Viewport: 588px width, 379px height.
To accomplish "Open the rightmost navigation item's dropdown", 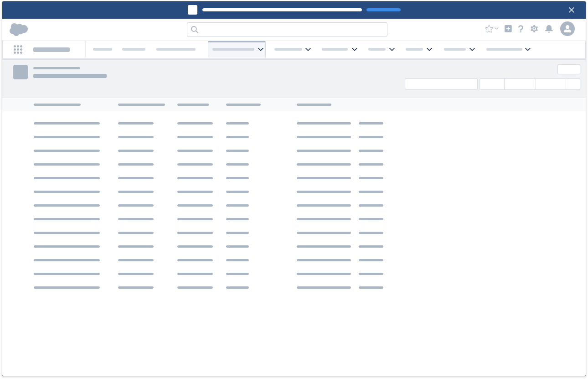I will [527, 49].
